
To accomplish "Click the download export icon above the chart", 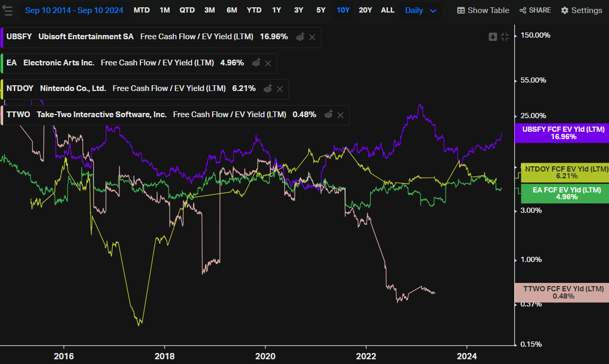I will (x=493, y=37).
